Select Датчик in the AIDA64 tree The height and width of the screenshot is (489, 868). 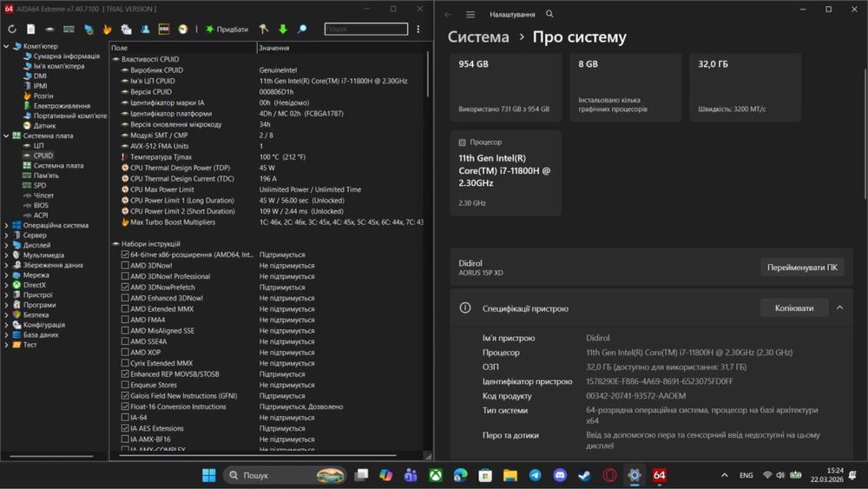pyautogui.click(x=44, y=126)
